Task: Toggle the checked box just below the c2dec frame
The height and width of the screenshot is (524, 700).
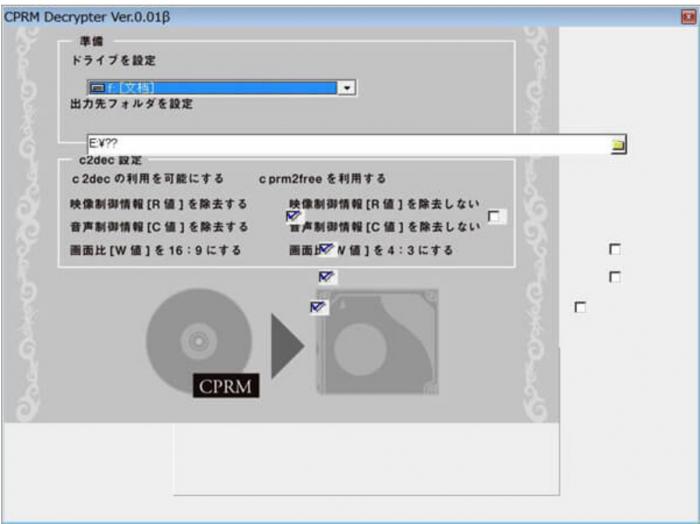Action: click(327, 277)
